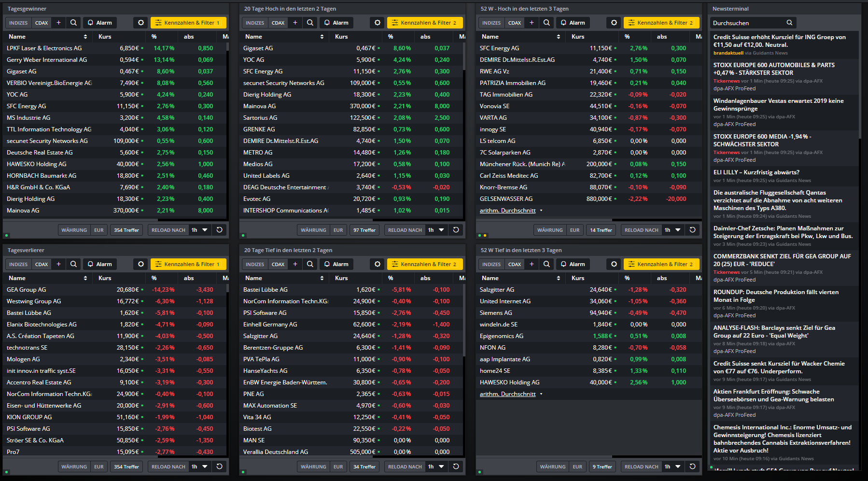Open search in Tagesgewinner panel
This screenshot has width=868, height=481.
click(x=73, y=23)
